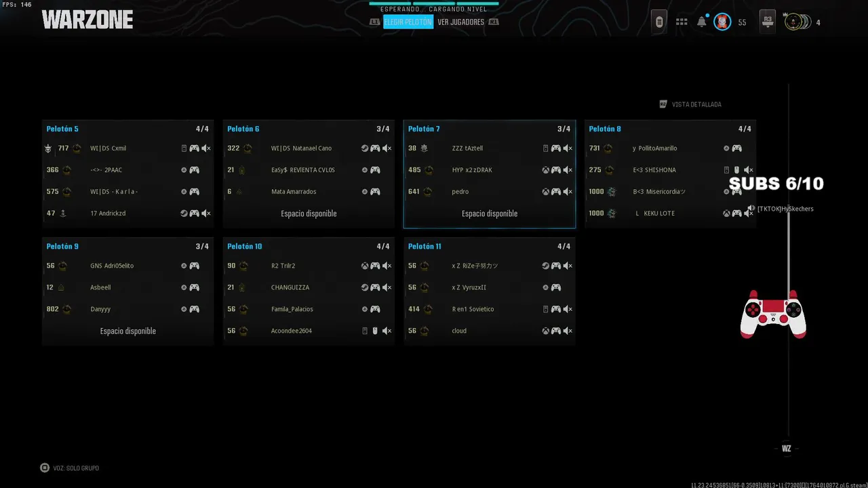Click mouse input icon for Acoondee2604
The height and width of the screenshot is (488, 868).
pos(375,331)
